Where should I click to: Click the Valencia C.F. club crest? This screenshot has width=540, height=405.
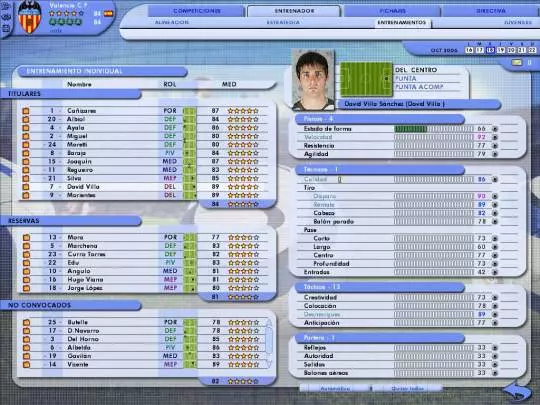[x=30, y=17]
